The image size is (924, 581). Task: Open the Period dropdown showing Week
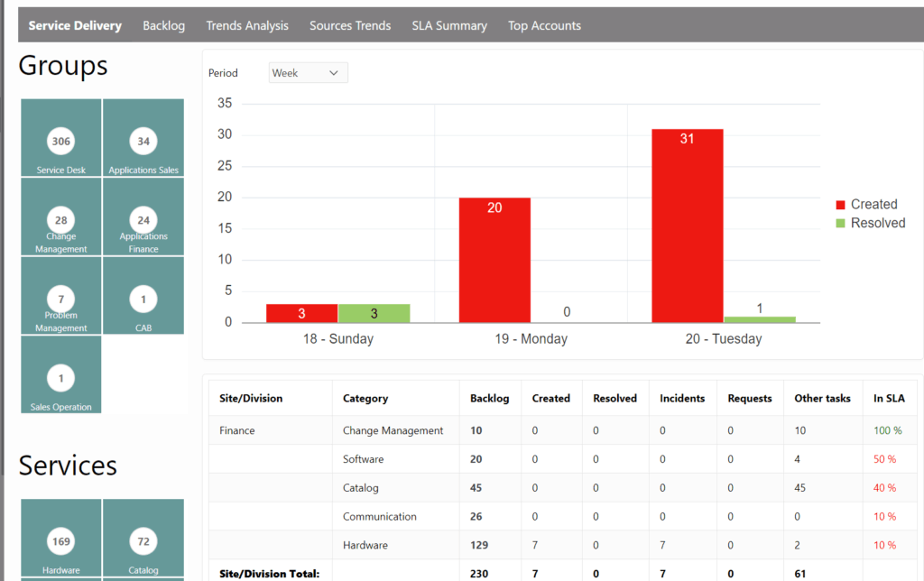click(x=308, y=72)
